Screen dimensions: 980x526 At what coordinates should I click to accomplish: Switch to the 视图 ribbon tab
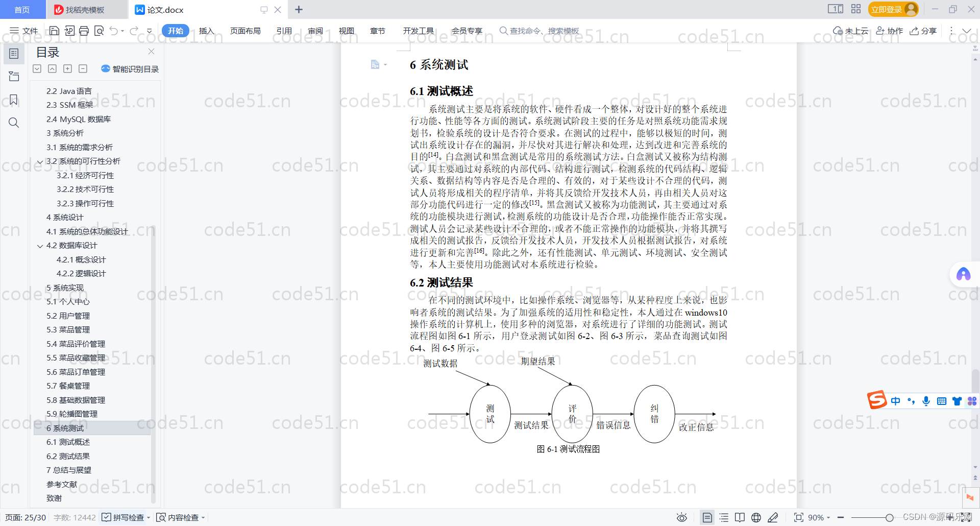click(x=347, y=31)
